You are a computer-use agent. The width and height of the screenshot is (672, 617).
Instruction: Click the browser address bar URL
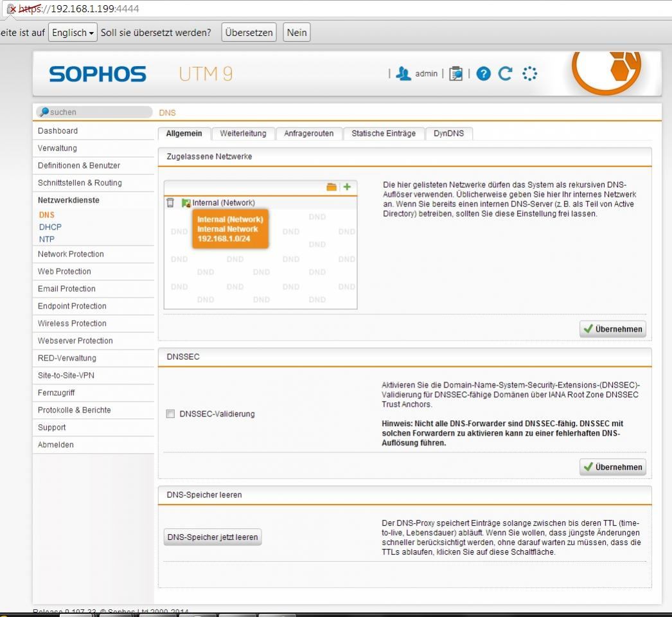pos(78,8)
